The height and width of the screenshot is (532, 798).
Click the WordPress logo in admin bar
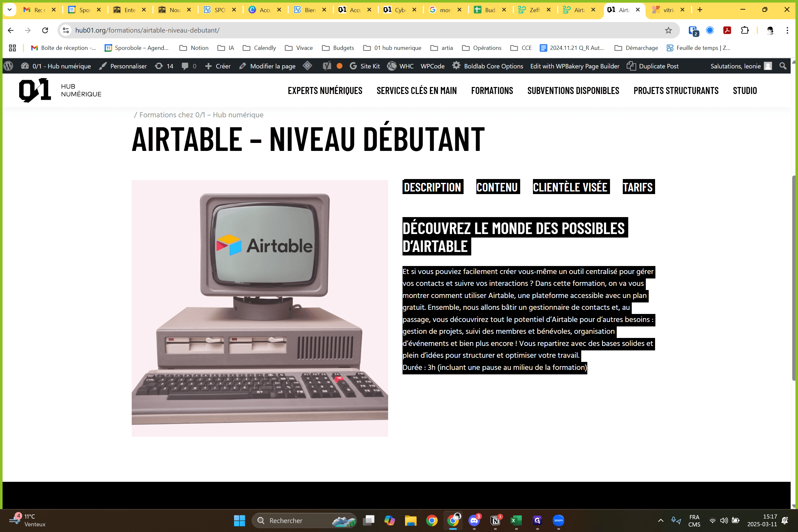tap(9, 66)
